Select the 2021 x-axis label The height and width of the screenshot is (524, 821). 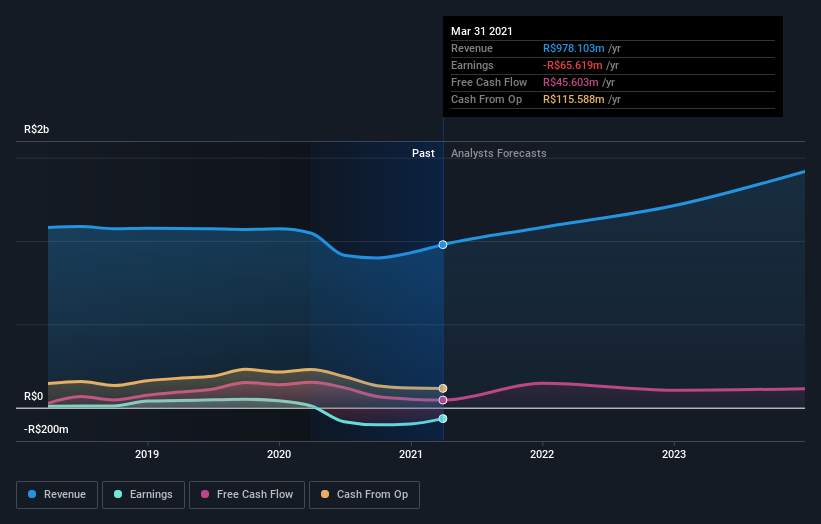[410, 454]
